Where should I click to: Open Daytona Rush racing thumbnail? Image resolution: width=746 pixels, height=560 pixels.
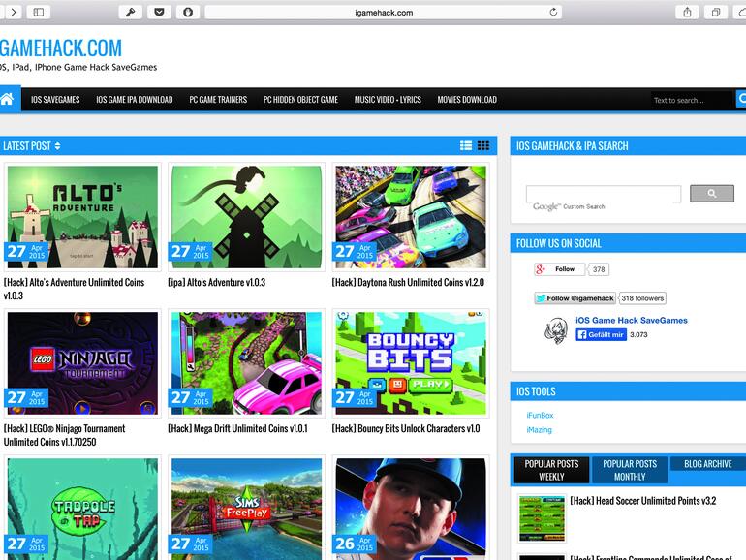pyautogui.click(x=411, y=216)
